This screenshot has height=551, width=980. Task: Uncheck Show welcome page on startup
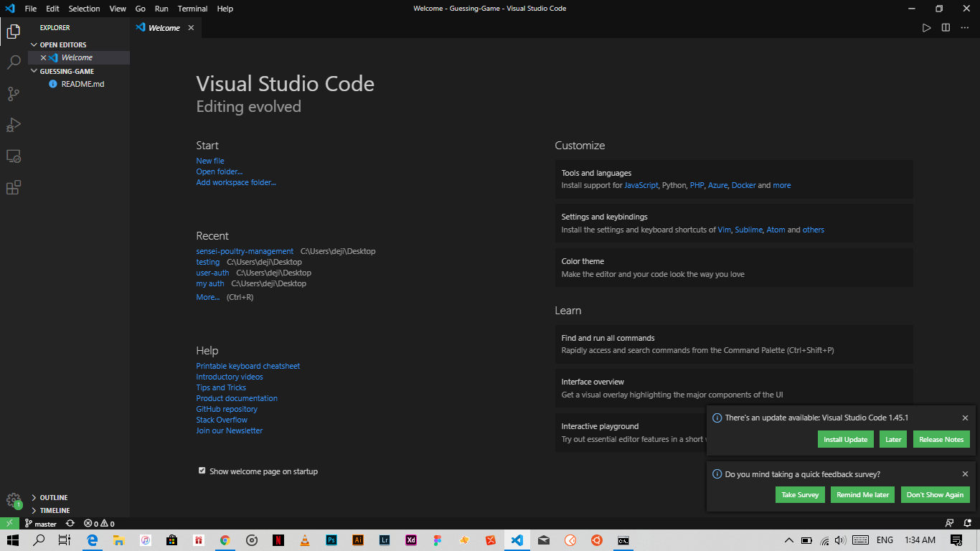(202, 471)
